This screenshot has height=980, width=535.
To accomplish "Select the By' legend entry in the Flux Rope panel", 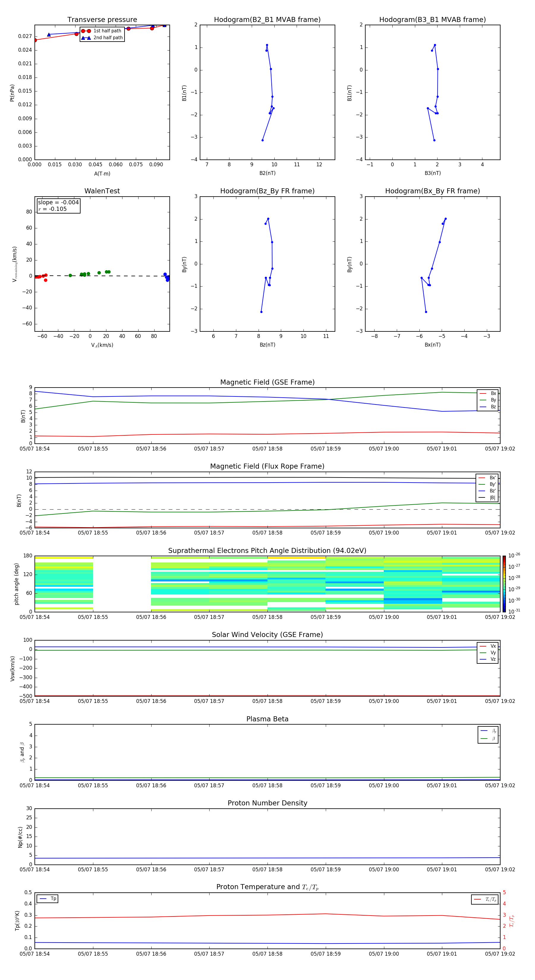I will 487,484.
